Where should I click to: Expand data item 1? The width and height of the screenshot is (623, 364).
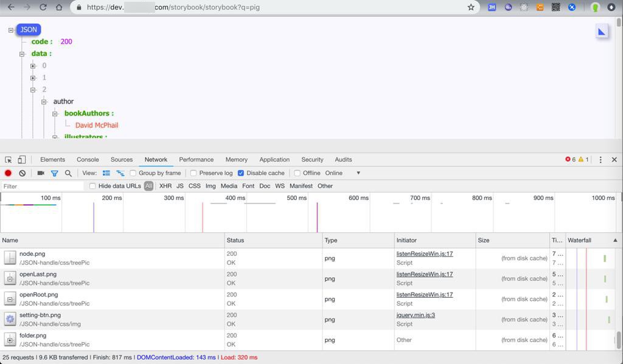(x=33, y=78)
